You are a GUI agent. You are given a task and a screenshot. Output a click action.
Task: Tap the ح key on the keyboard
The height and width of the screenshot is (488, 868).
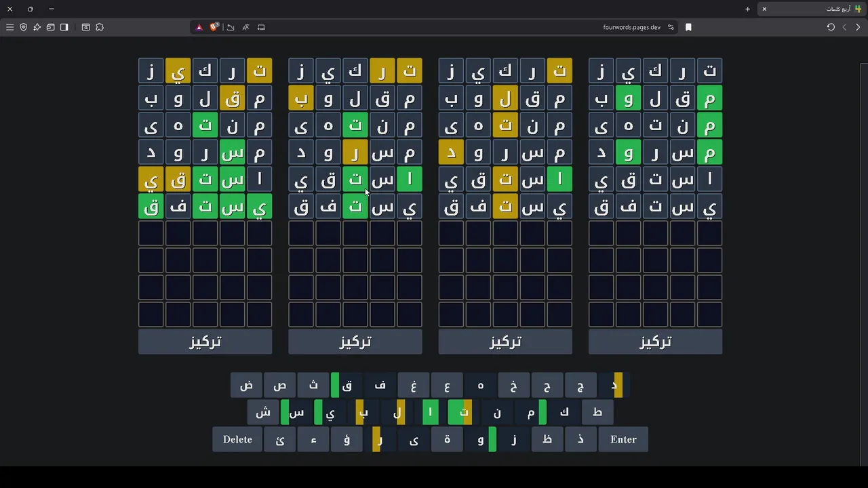pos(547,385)
